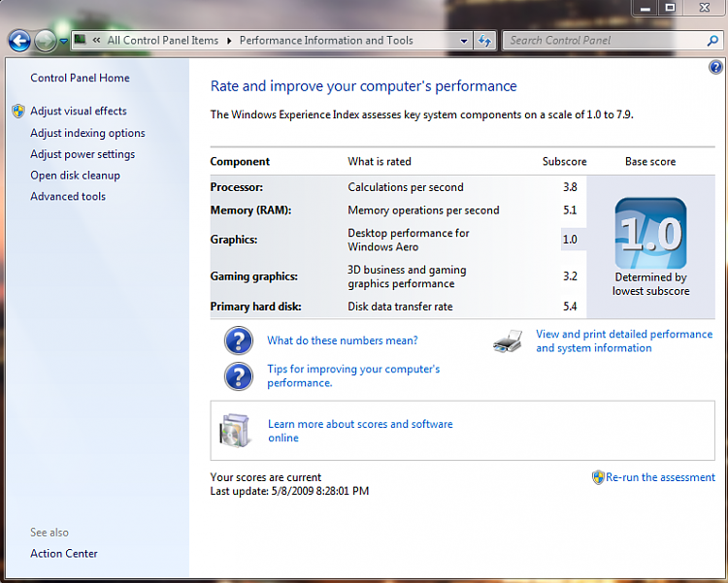Click the Processor: row label

pyautogui.click(x=236, y=187)
